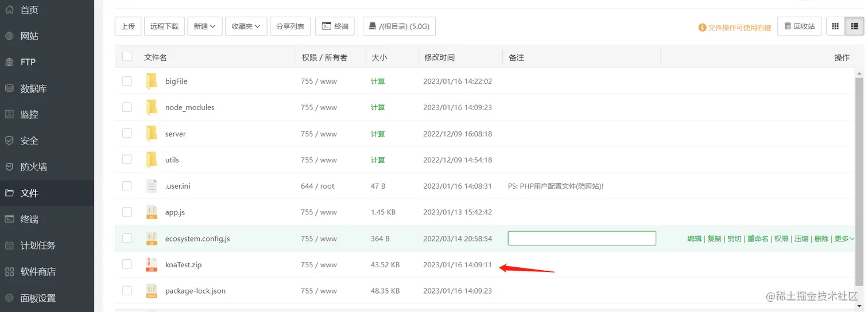The width and height of the screenshot is (868, 312).
Task: Click 压缩 for ecosystem.config.js
Action: point(801,239)
